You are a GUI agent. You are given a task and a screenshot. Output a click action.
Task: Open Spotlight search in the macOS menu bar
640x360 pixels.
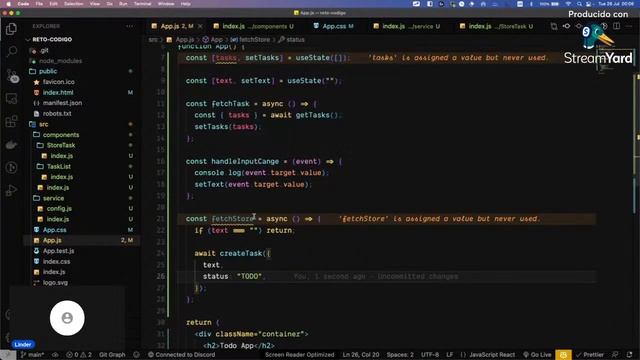coord(579,4)
